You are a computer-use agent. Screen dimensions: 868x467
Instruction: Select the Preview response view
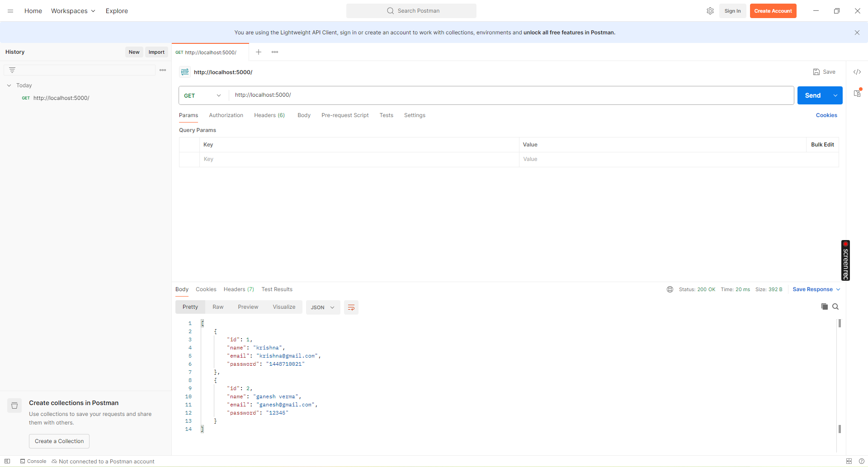[x=248, y=307]
